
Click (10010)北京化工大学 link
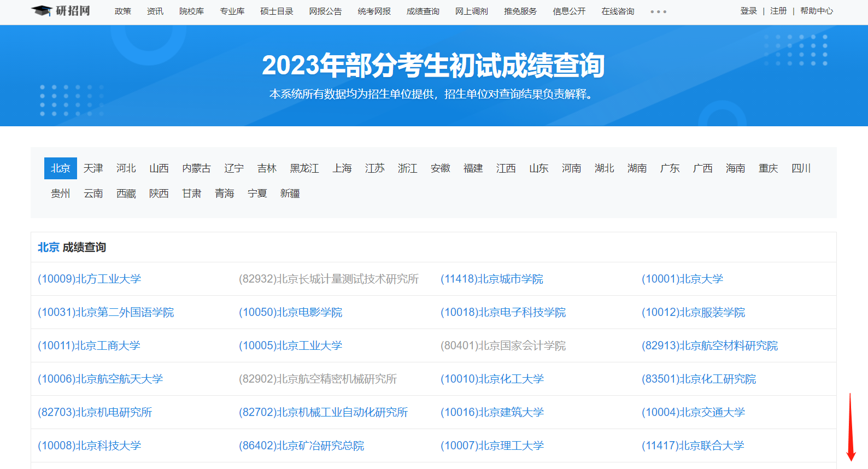pos(492,379)
